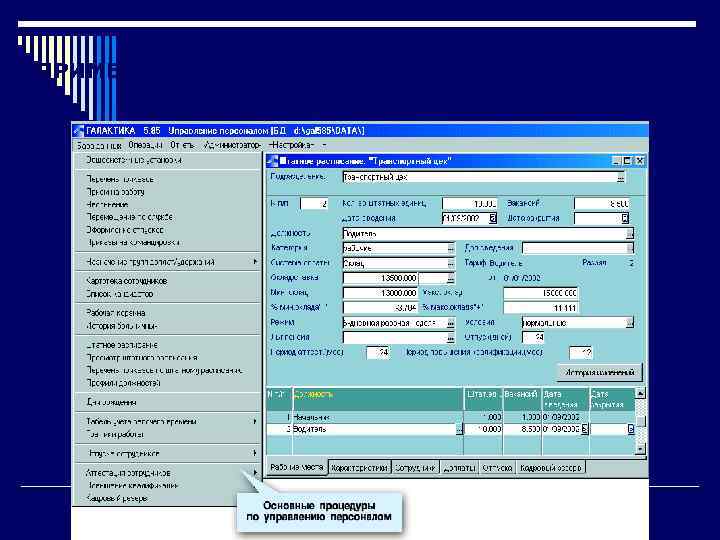Choose Рабочая корзина menu entry
Viewport: 720px width, 540px height.
(116, 313)
